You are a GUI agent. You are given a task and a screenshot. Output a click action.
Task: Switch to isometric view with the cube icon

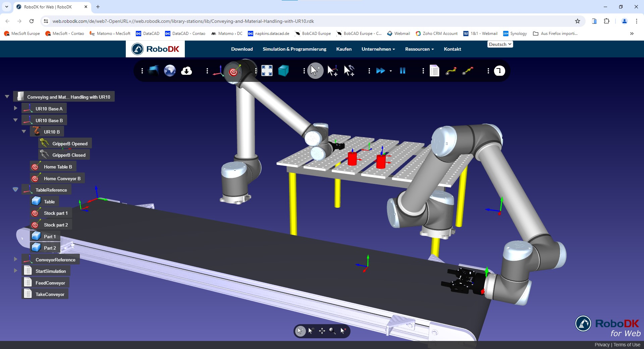pos(283,70)
